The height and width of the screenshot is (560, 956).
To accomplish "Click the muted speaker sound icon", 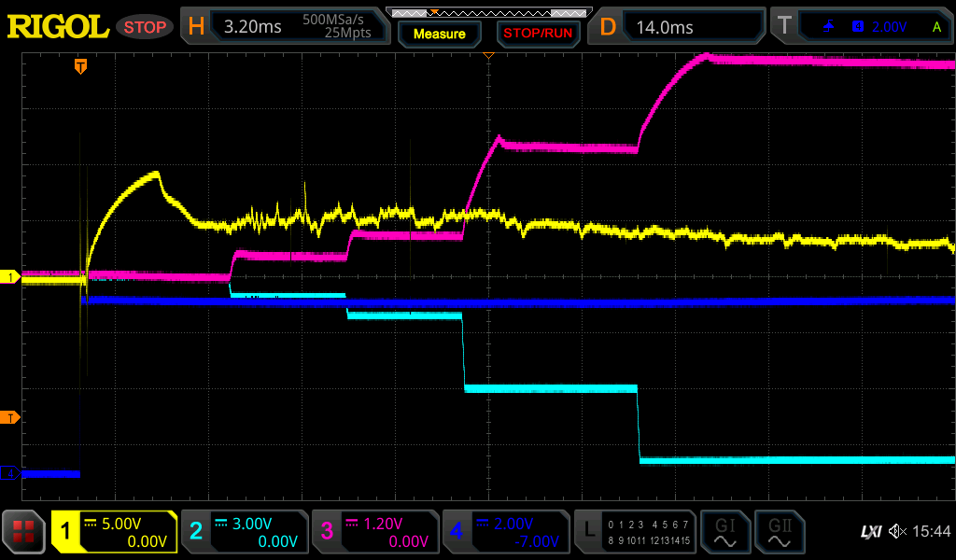I will point(897,532).
